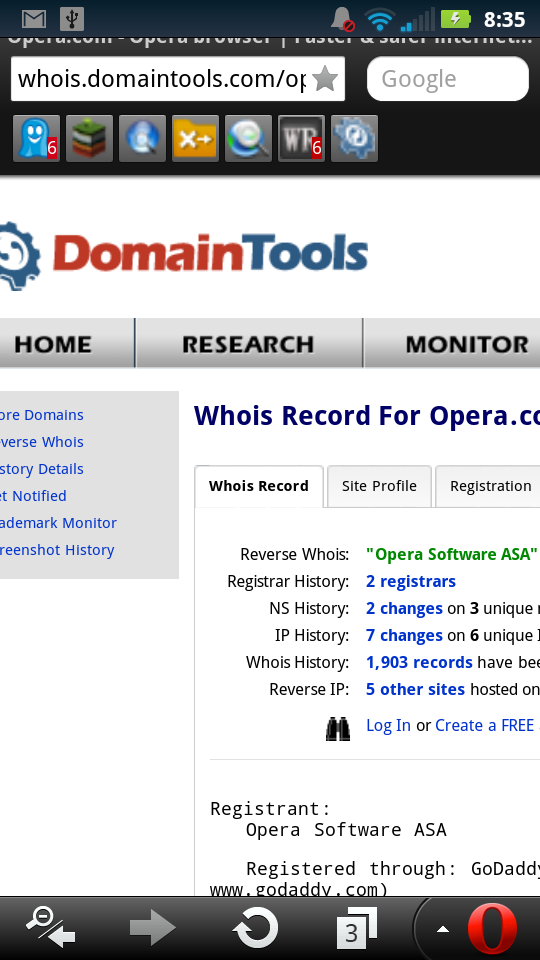The image size is (540, 960).
Task: Click the binoculars icon
Action: coord(338,729)
